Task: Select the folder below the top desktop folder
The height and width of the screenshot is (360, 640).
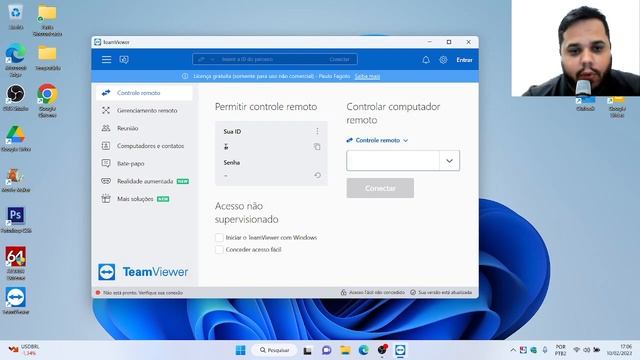Action: (47, 57)
